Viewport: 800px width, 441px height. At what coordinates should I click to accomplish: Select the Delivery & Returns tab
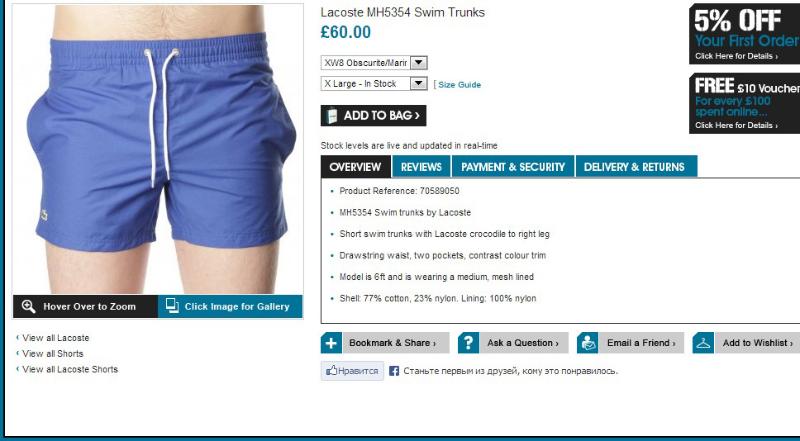(x=636, y=167)
